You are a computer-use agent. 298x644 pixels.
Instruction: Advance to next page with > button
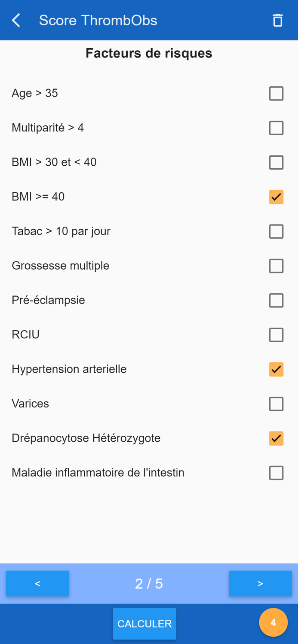coord(260,583)
